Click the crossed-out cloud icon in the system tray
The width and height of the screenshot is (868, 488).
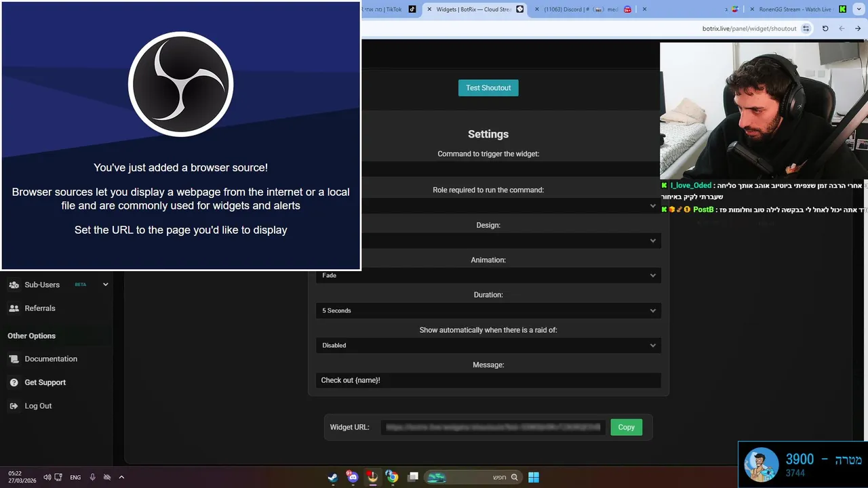pos(107,477)
